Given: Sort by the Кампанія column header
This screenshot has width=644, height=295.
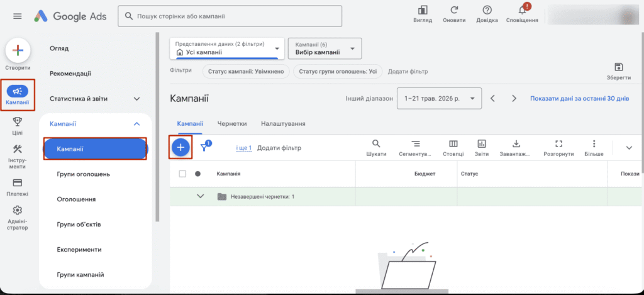Looking at the screenshot, I should [228, 174].
